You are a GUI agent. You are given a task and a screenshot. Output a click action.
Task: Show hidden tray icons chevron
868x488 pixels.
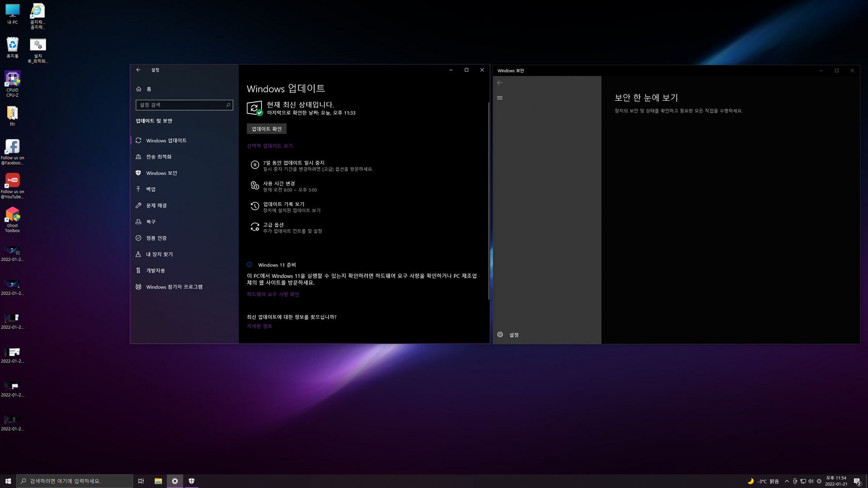pyautogui.click(x=787, y=481)
